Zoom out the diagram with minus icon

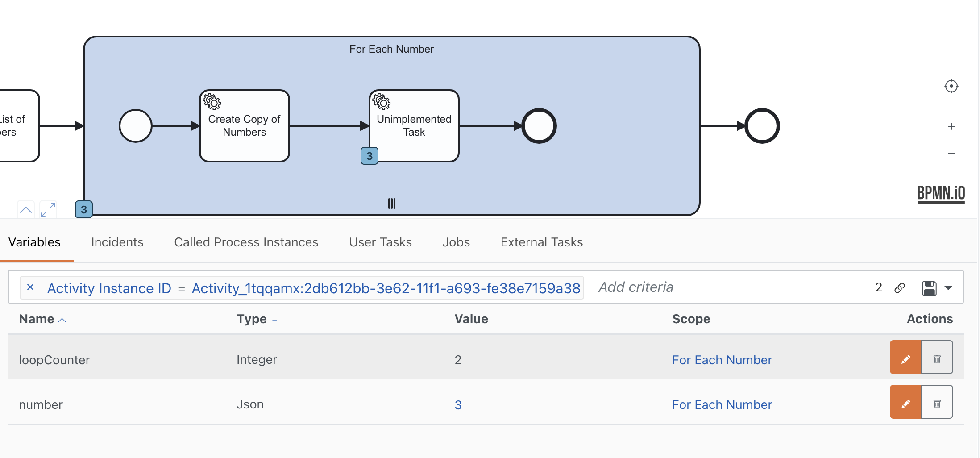[951, 153]
